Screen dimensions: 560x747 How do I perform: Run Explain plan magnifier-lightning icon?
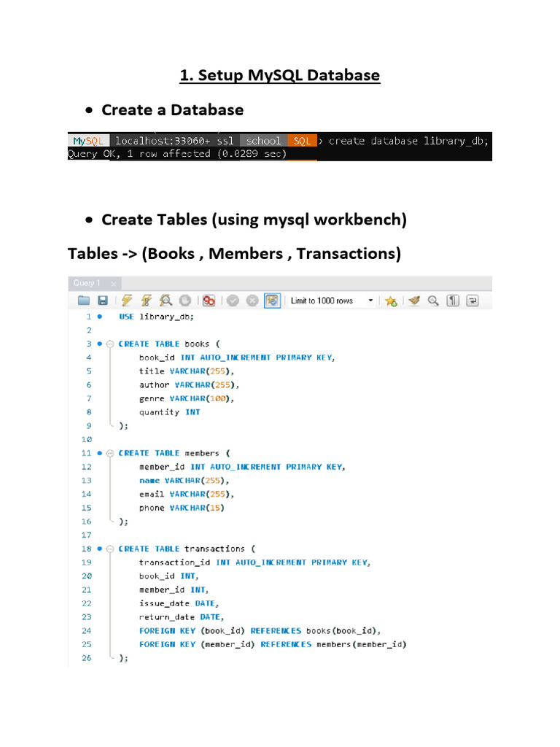coord(166,300)
